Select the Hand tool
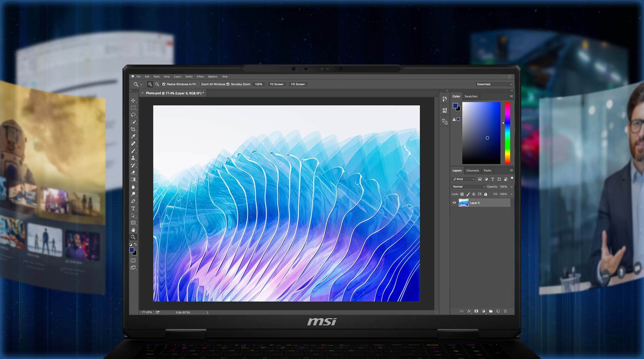The width and height of the screenshot is (644, 359). pos(133,230)
